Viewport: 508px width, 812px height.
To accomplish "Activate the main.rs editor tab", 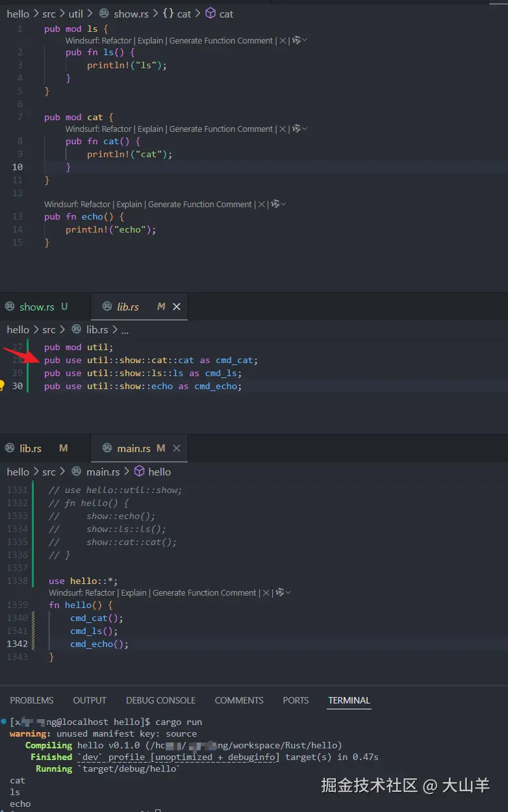I will (x=139, y=448).
